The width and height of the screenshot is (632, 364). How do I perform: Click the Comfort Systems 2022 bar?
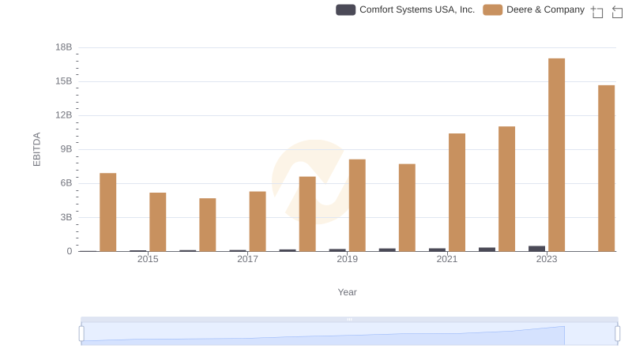coord(487,250)
